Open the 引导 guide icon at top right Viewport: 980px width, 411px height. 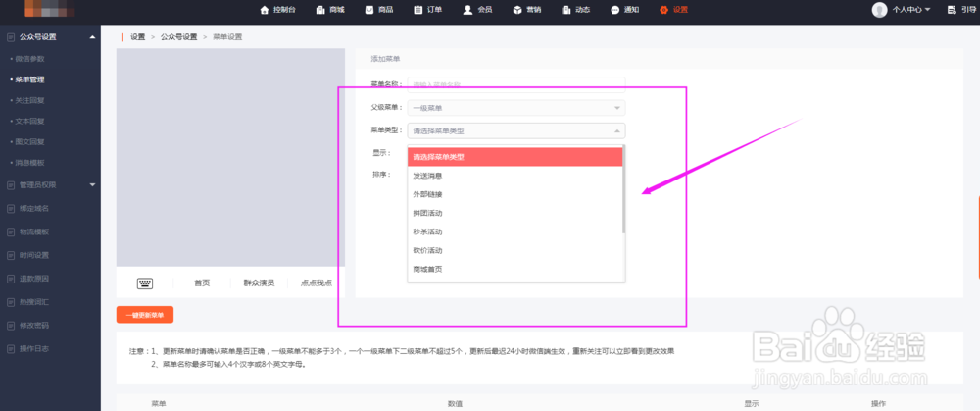952,10
